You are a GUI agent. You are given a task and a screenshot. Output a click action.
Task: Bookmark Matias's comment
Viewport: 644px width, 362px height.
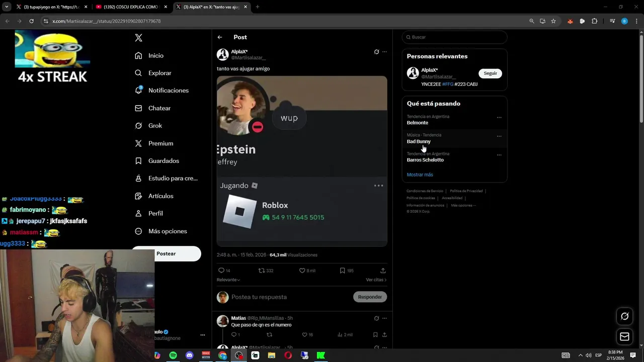pyautogui.click(x=375, y=335)
